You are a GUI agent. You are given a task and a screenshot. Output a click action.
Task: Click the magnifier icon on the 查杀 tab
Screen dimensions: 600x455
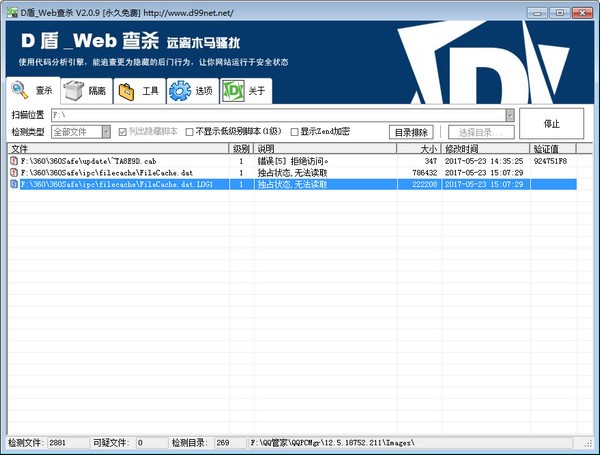pyautogui.click(x=19, y=90)
